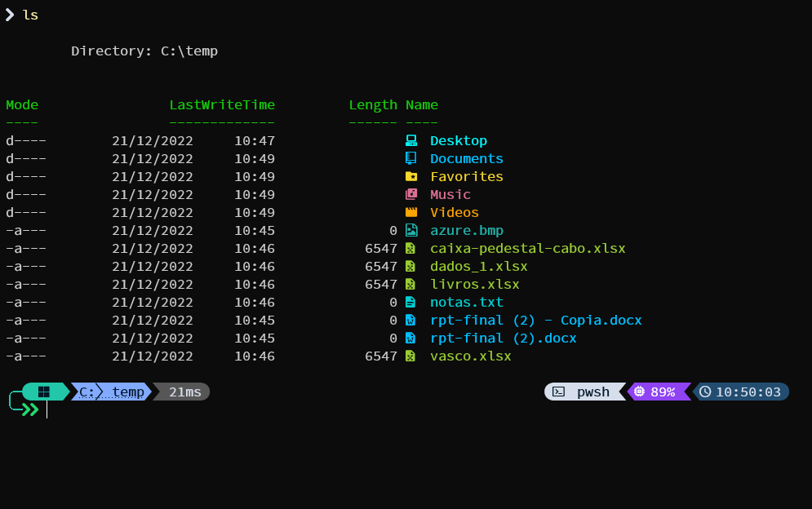Click the Length column header
The image size is (812, 509).
point(373,105)
